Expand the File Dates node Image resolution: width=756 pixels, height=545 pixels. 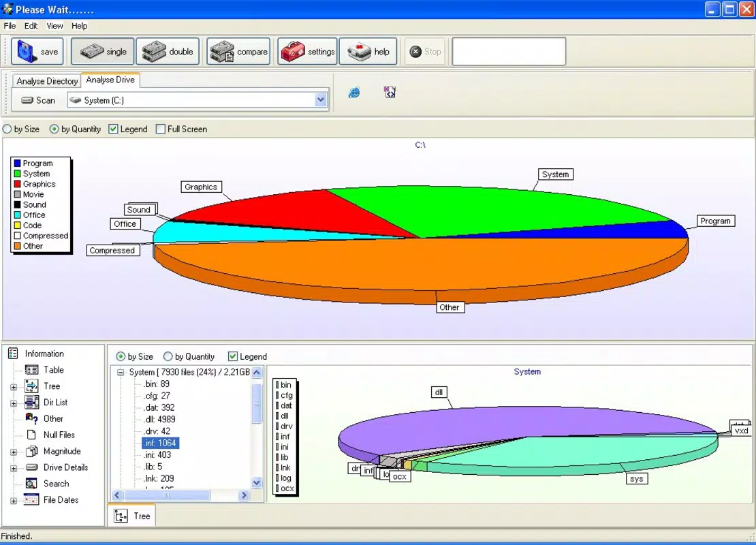(x=14, y=501)
